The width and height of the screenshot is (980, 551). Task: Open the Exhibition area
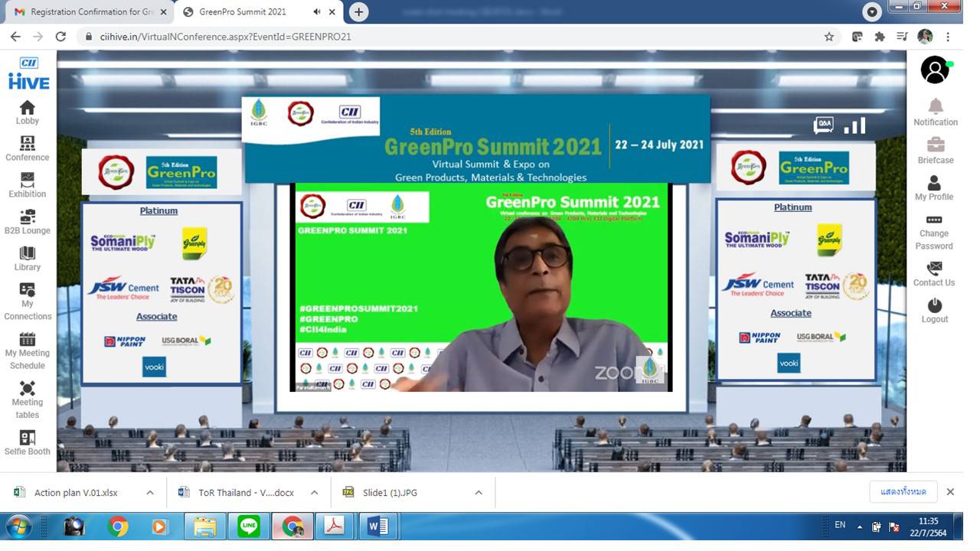(28, 186)
